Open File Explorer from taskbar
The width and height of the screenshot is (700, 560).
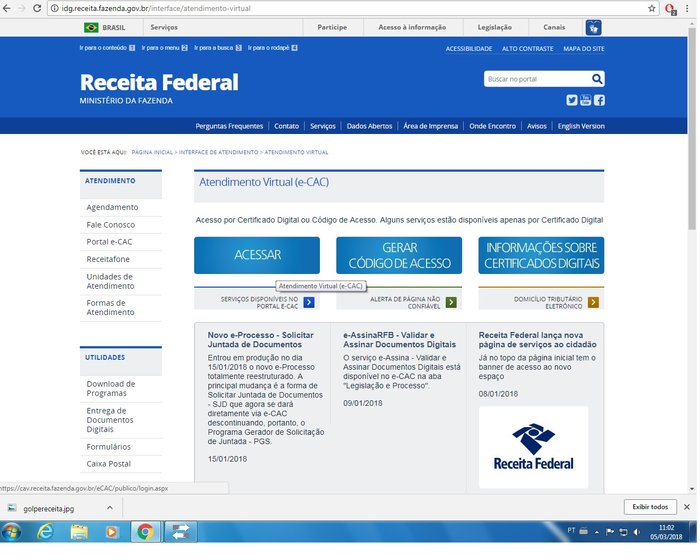[79, 531]
